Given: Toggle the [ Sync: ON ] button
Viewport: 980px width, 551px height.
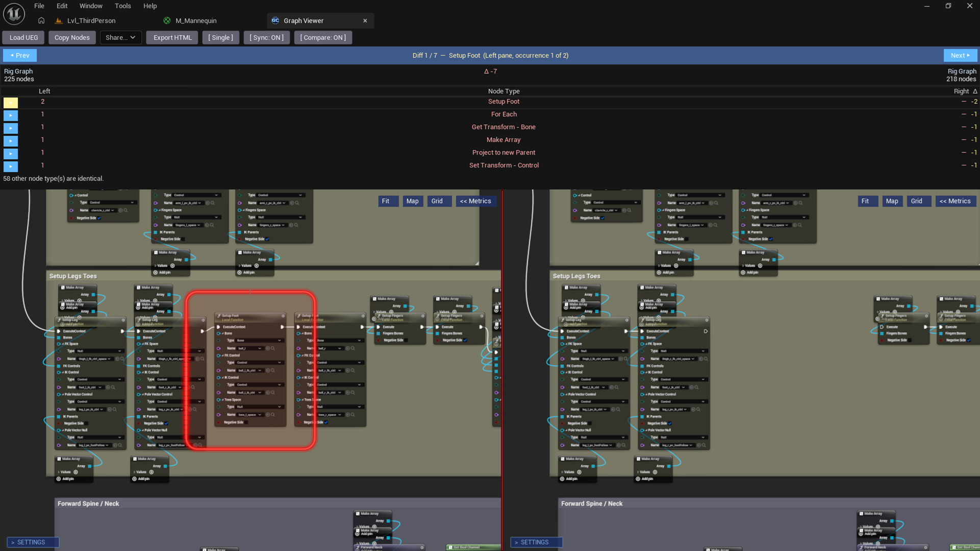Looking at the screenshot, I should point(266,38).
